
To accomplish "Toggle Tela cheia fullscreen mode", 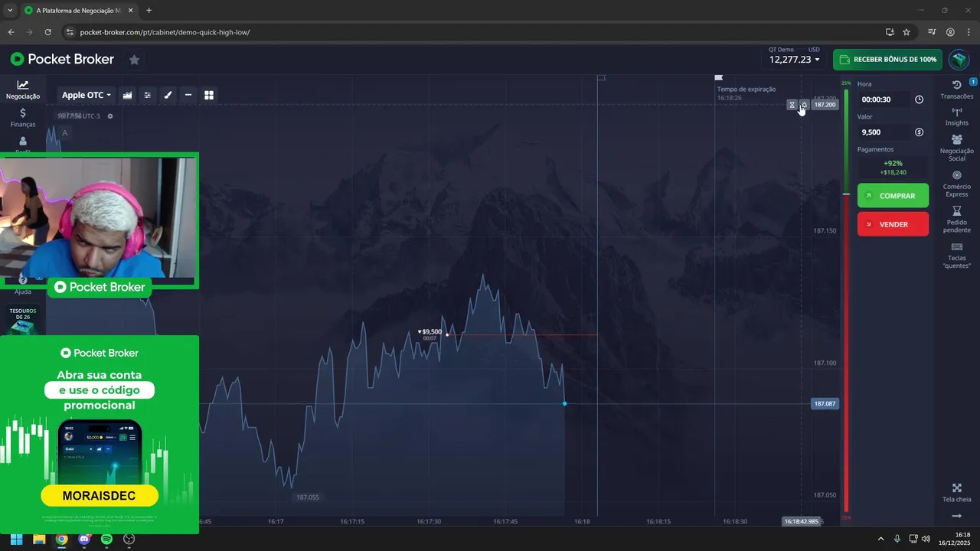I will (x=957, y=493).
